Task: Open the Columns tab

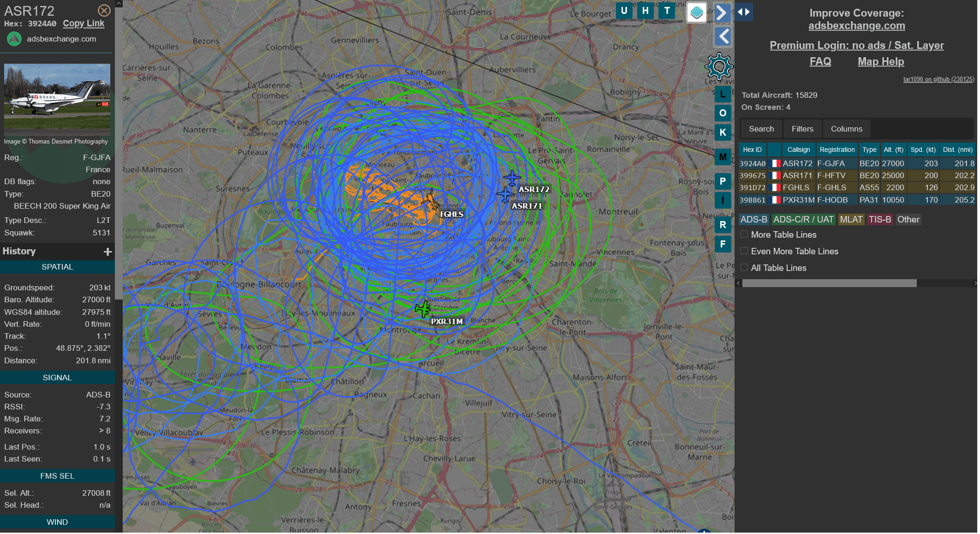Action: pos(846,129)
